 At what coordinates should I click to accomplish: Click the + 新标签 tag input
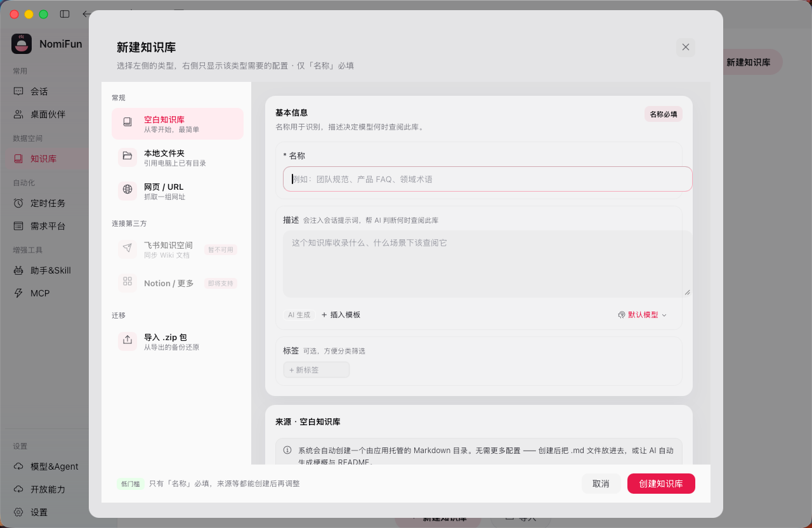coord(317,370)
